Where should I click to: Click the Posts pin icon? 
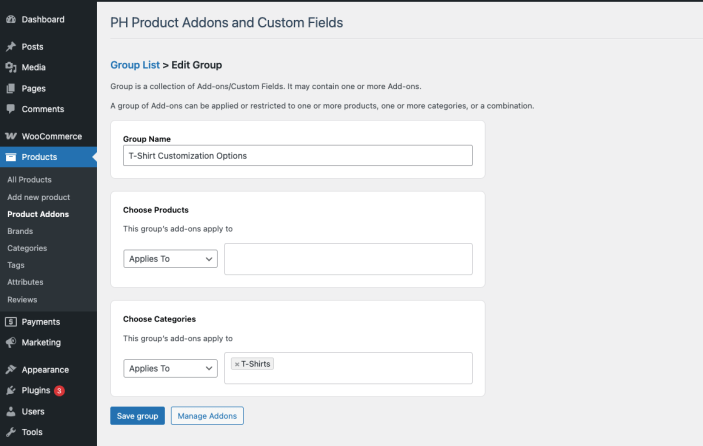click(x=10, y=47)
